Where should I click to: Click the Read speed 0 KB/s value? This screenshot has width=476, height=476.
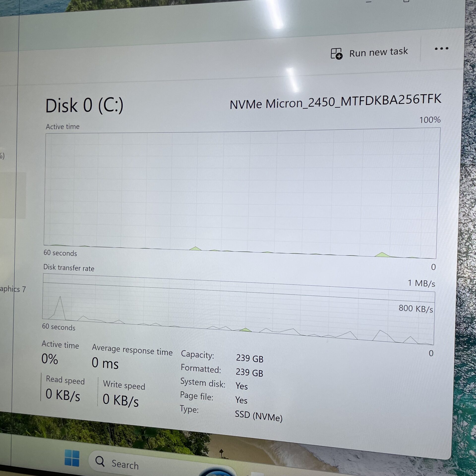click(62, 396)
